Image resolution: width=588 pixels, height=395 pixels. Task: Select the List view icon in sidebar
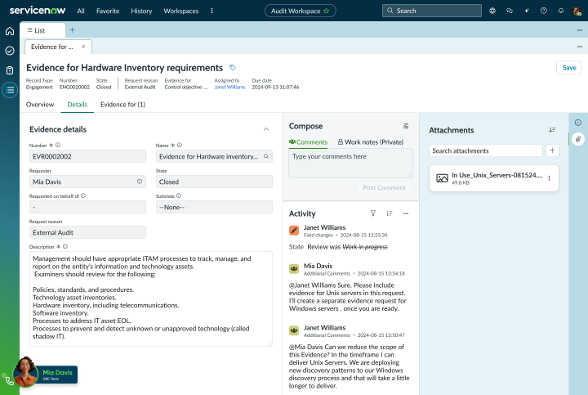tap(10, 90)
